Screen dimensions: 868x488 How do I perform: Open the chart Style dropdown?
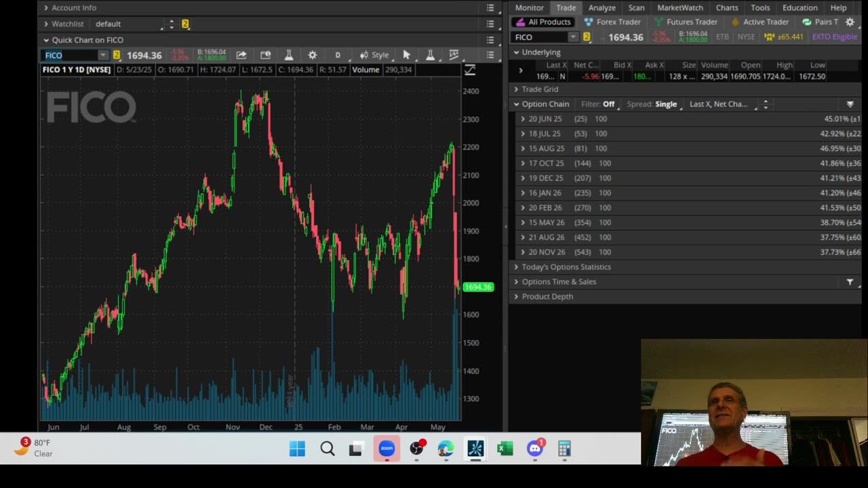coord(374,55)
